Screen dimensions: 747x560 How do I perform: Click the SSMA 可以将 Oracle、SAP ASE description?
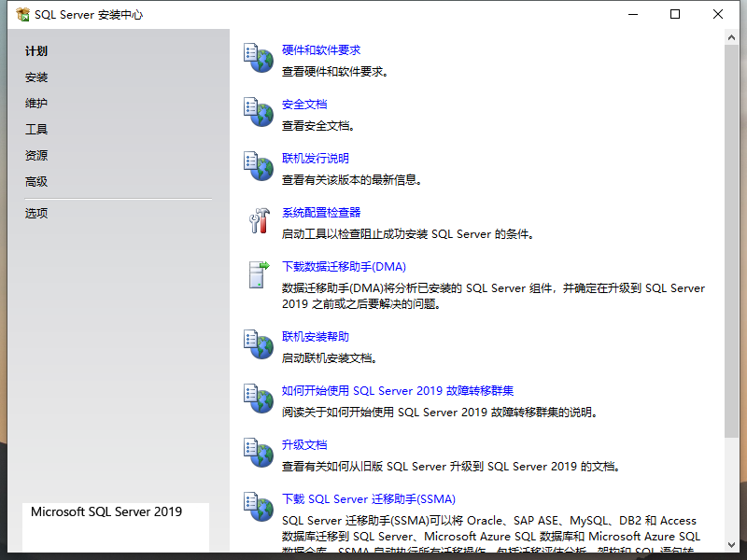(491, 536)
